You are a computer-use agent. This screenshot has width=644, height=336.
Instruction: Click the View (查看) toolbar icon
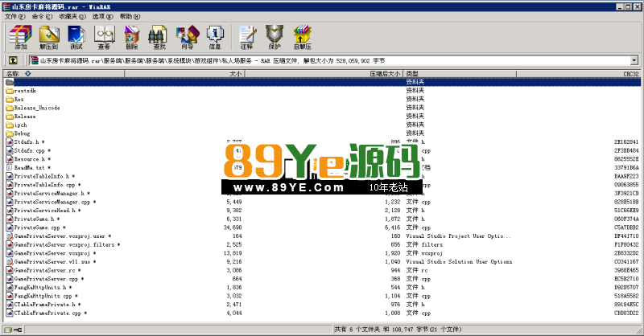tap(105, 37)
